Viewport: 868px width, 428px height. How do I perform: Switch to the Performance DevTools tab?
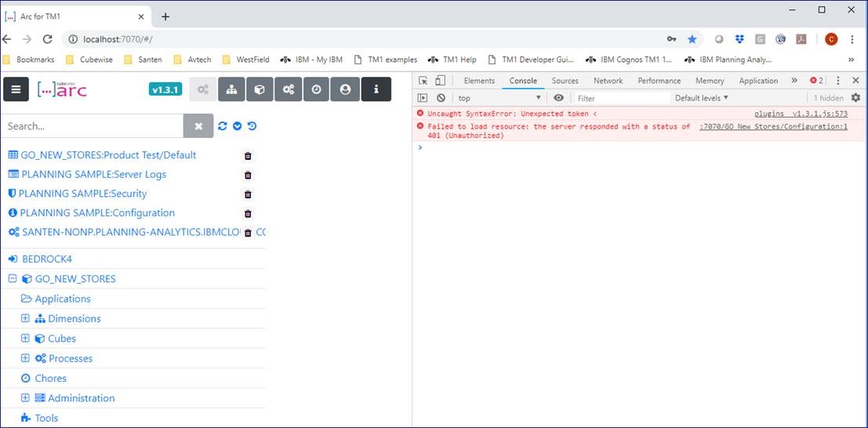(661, 81)
